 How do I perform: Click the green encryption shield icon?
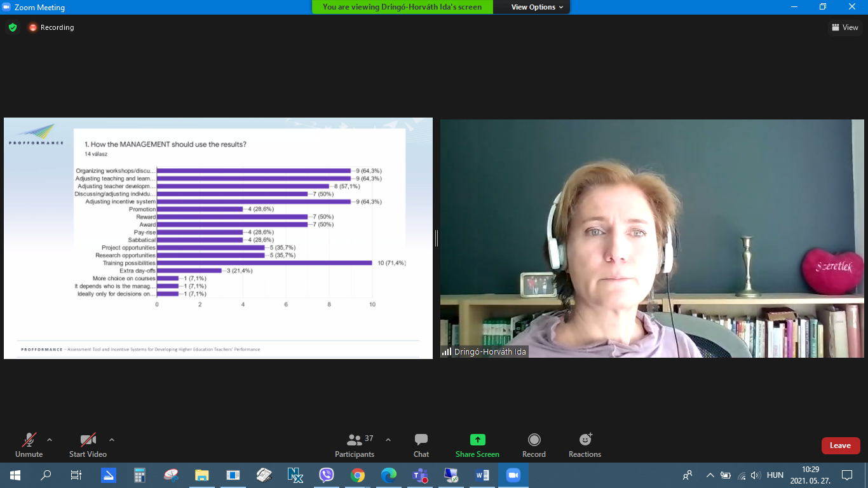point(13,27)
